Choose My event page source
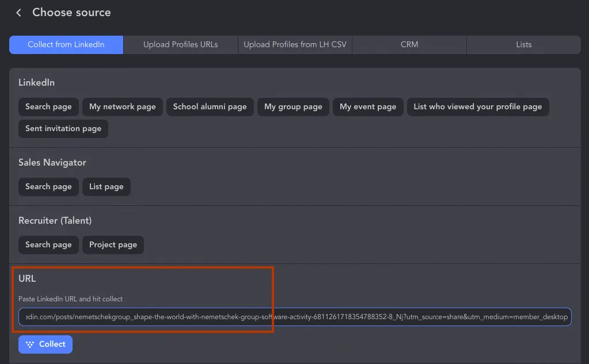 pyautogui.click(x=368, y=107)
